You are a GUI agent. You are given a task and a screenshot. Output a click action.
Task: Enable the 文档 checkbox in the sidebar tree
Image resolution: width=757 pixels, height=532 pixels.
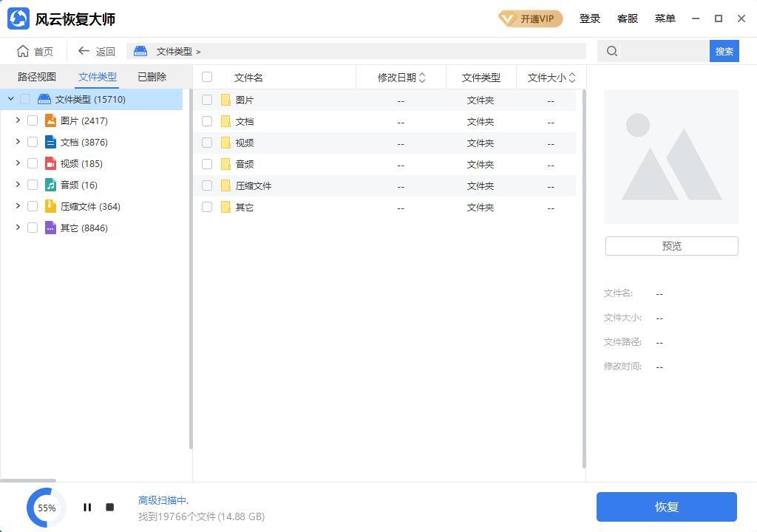pyautogui.click(x=33, y=142)
